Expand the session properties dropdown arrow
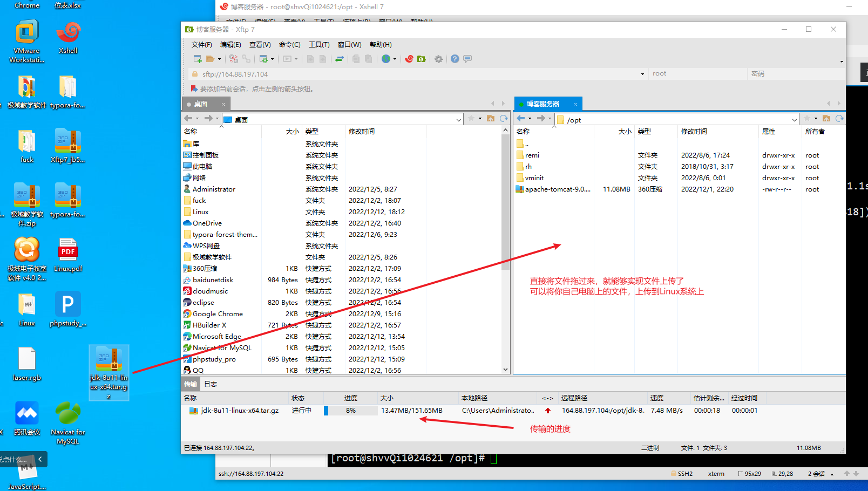868x491 pixels. pyautogui.click(x=272, y=59)
